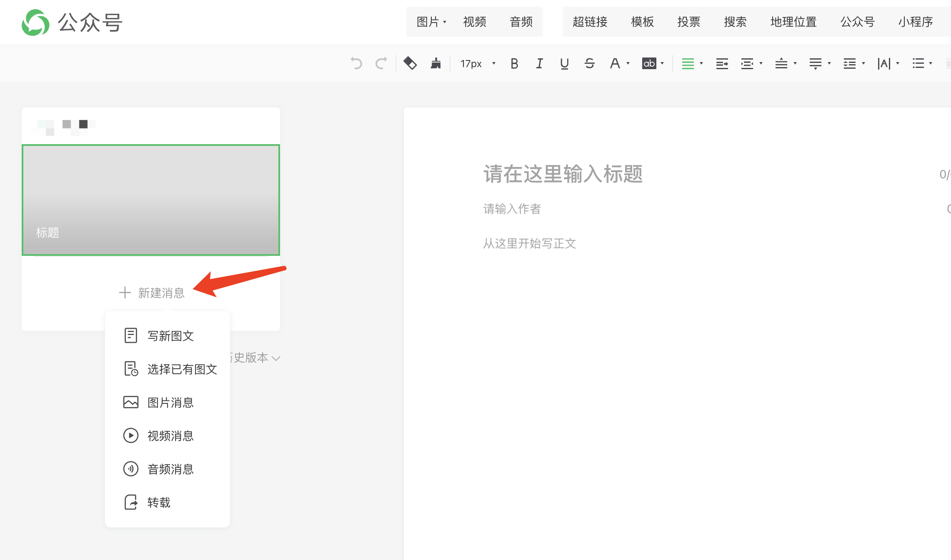This screenshot has width=951, height=560.
Task: Apply strikethrough to text
Action: (589, 63)
